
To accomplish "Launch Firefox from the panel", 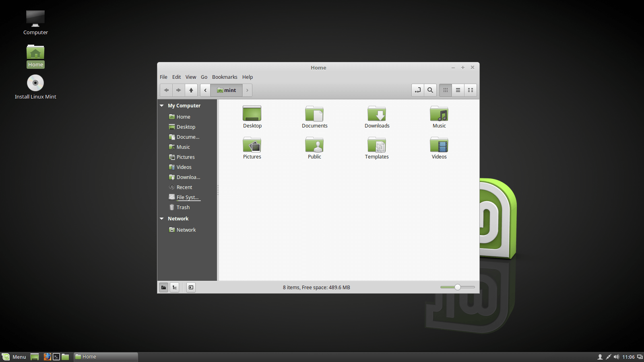I will coord(47,357).
